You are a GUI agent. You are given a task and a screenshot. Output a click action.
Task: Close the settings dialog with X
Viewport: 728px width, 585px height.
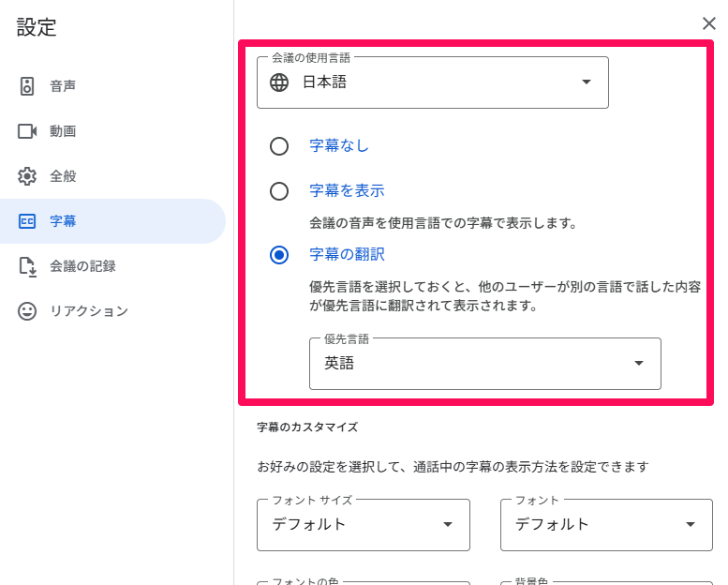pyautogui.click(x=708, y=23)
